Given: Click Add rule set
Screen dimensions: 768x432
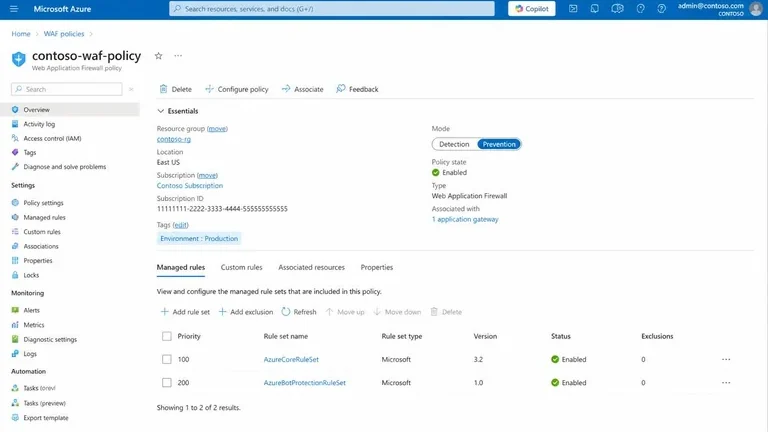Looking at the screenshot, I should coord(185,312).
